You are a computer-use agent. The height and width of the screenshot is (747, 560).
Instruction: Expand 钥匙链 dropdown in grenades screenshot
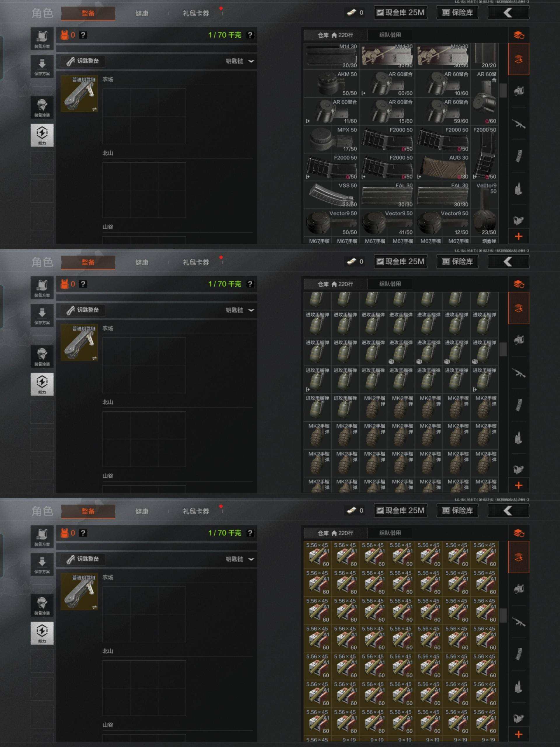click(x=240, y=310)
